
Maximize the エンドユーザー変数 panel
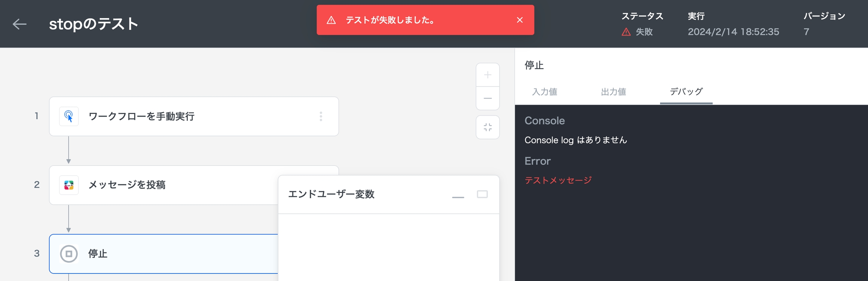click(x=482, y=194)
